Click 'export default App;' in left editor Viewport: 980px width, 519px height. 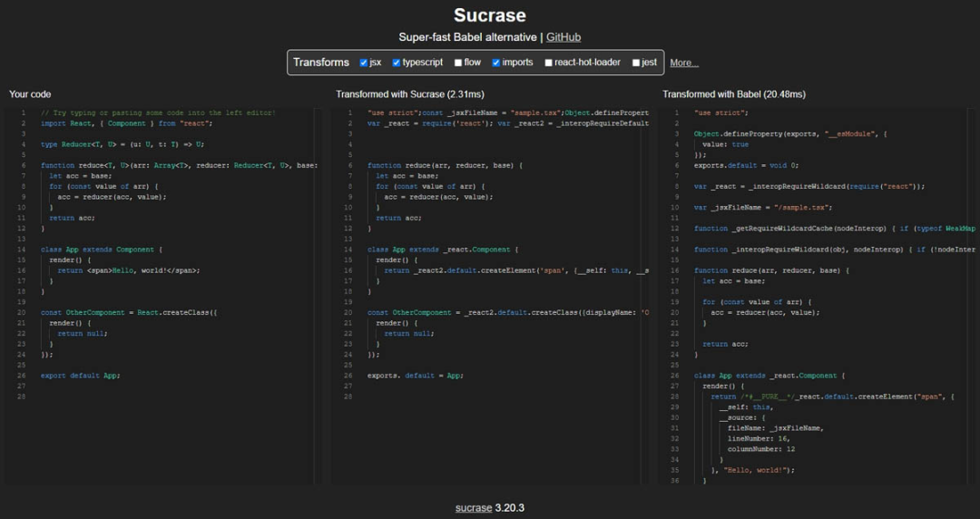(80, 376)
